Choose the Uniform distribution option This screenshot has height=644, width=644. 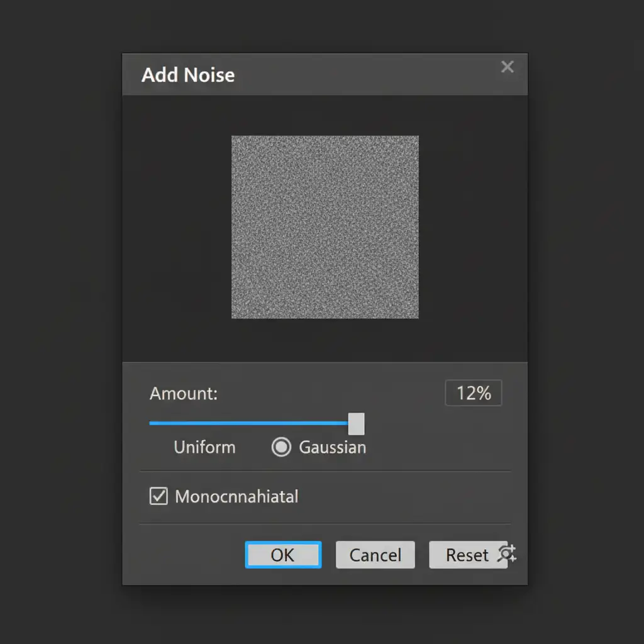204,447
